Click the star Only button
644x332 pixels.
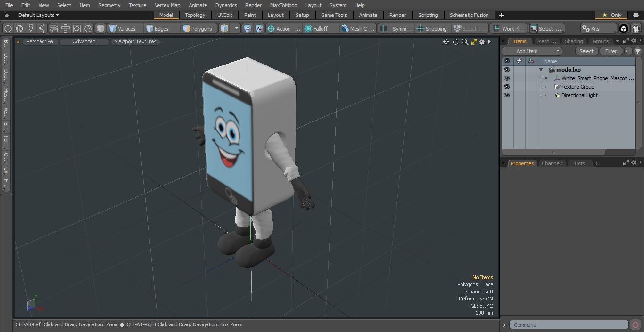click(611, 15)
